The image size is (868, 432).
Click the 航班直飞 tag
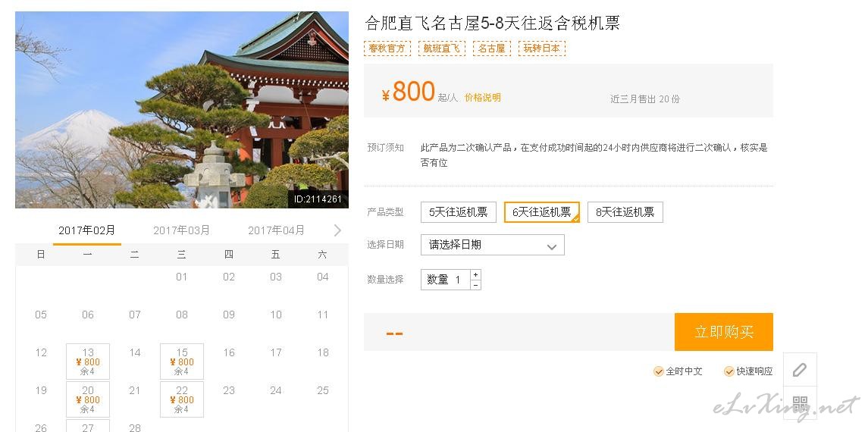pyautogui.click(x=442, y=48)
